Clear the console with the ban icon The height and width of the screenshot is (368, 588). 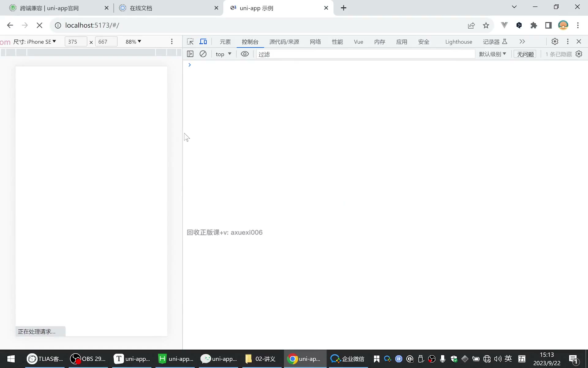(x=203, y=54)
